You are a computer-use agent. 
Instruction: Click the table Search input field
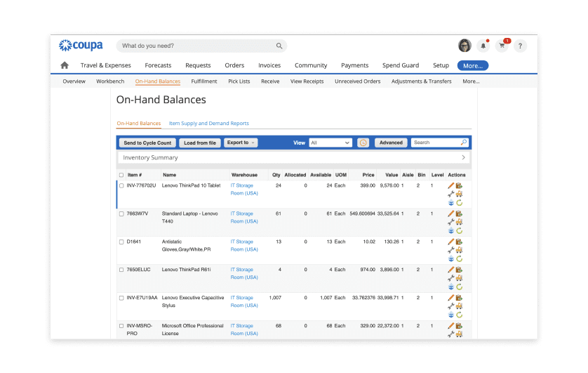point(435,143)
